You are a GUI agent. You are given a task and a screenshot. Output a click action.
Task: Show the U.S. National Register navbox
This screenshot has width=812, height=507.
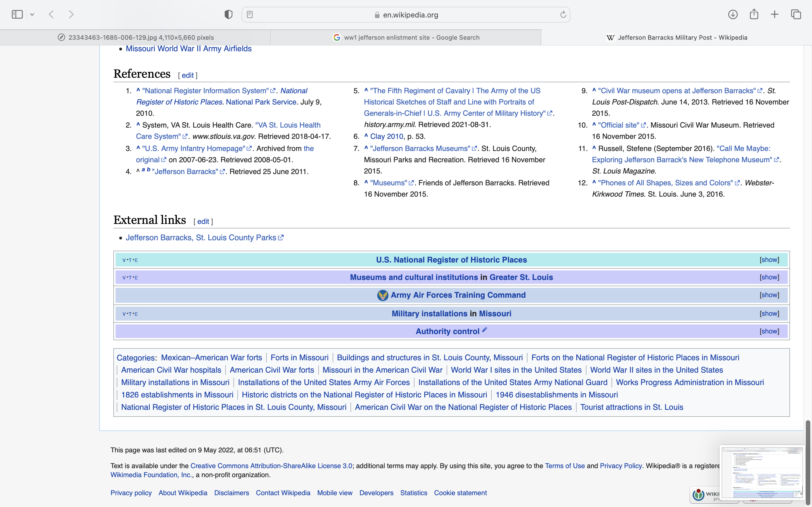pyautogui.click(x=769, y=260)
